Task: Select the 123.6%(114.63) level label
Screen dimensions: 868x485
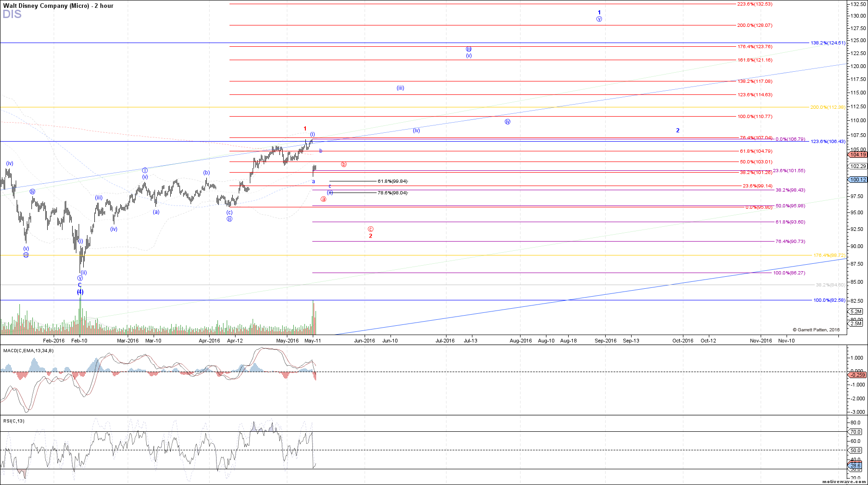Action: 755,95
